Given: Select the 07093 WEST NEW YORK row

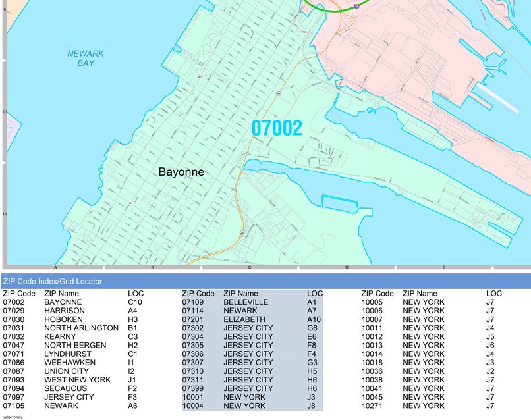Looking at the screenshot, I should 72,380.
